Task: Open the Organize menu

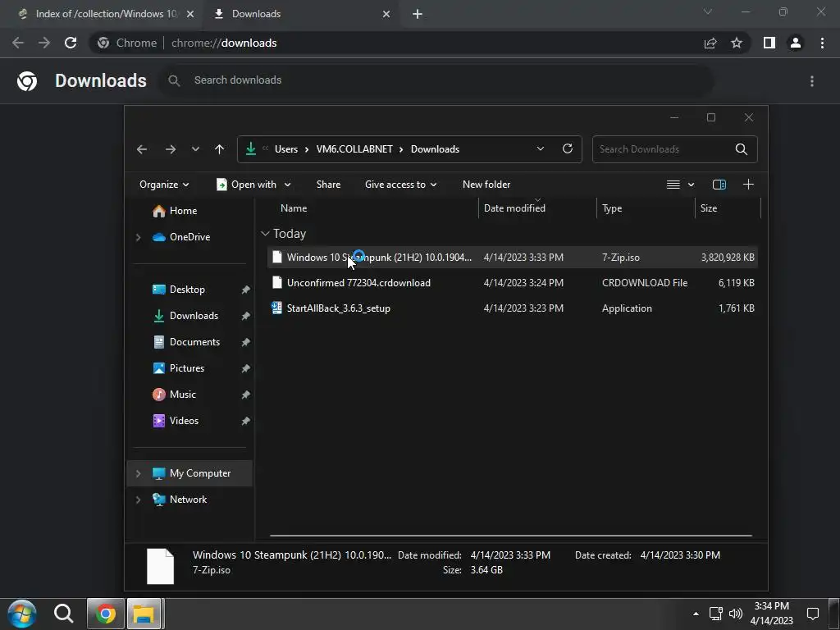Action: click(x=164, y=185)
